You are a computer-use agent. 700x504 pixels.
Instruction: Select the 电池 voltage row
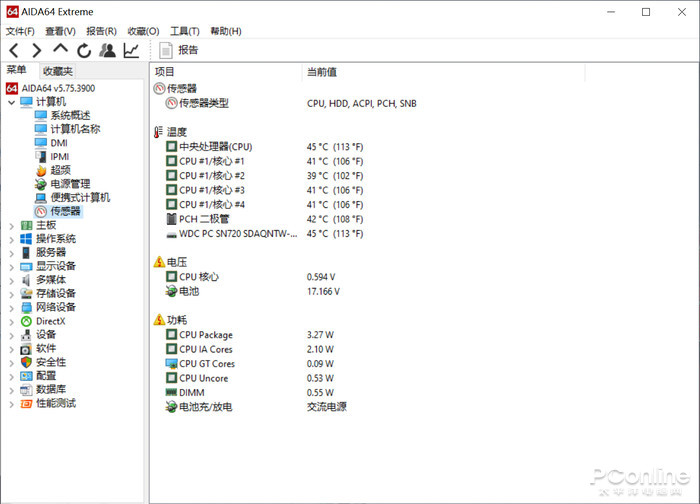coord(252,292)
